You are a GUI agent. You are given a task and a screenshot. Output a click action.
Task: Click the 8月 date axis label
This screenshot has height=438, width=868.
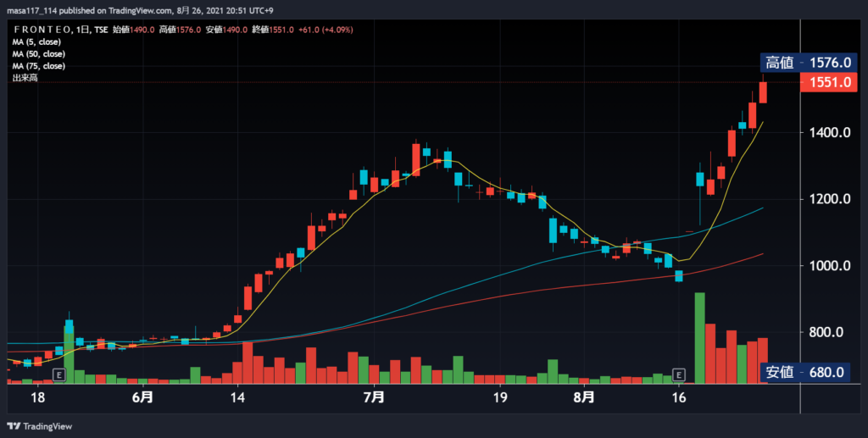pyautogui.click(x=584, y=397)
